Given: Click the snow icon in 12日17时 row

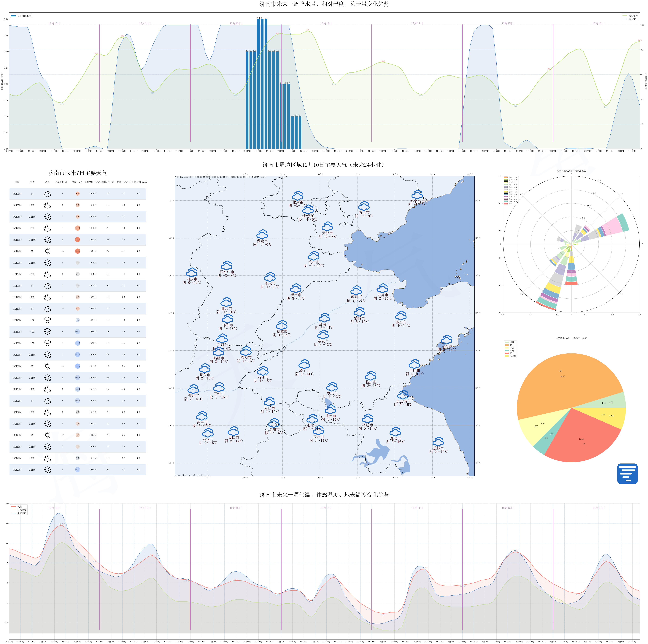Looking at the screenshot, I should [x=47, y=332].
